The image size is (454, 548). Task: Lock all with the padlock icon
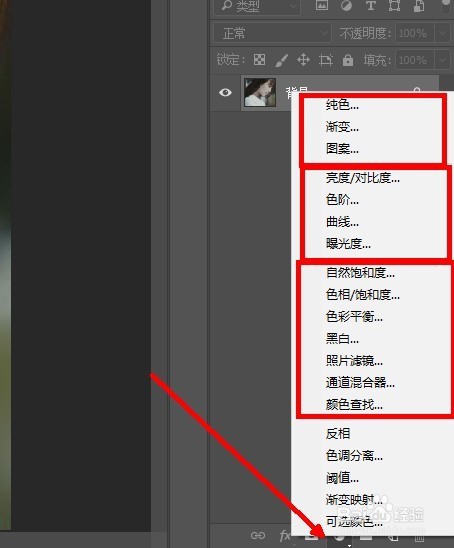(x=348, y=60)
